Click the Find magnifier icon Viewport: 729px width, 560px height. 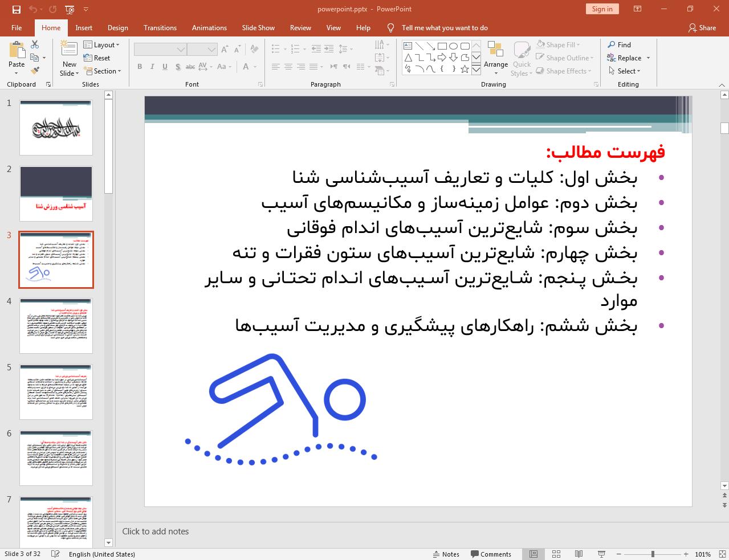612,45
